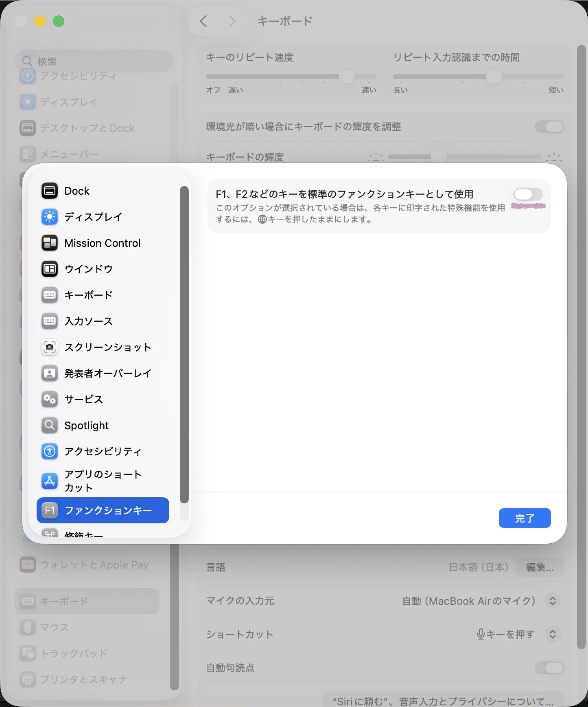Select 発表者オーバーレイ in the list
The width and height of the screenshot is (588, 707).
pyautogui.click(x=103, y=373)
